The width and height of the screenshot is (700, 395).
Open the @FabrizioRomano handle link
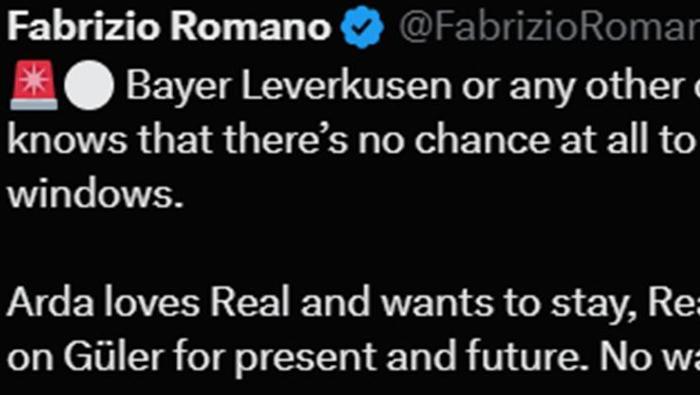click(549, 28)
